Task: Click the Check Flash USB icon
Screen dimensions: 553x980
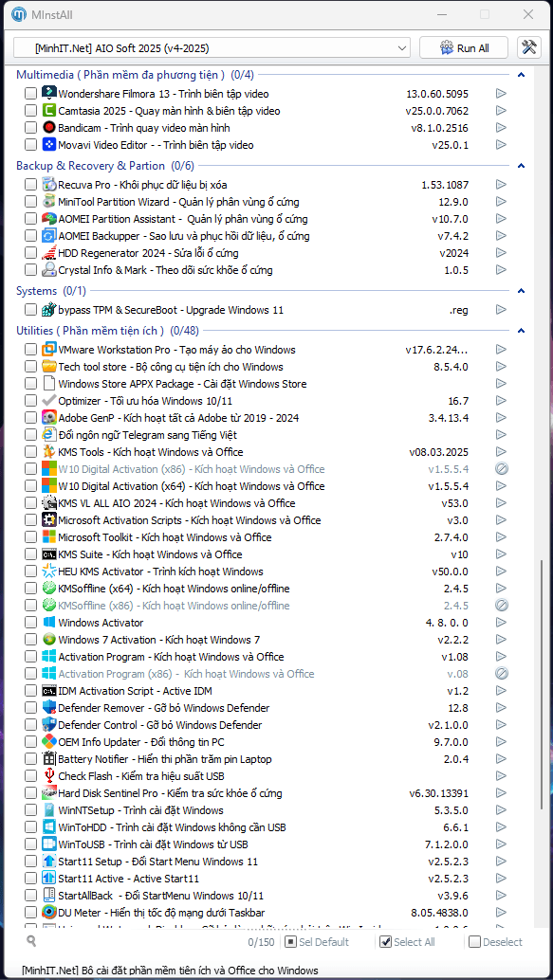Action: [x=48, y=776]
